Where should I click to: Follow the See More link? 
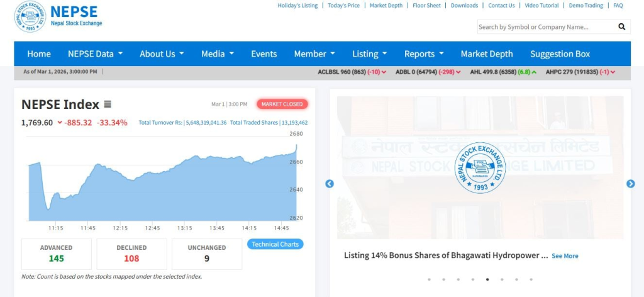pyautogui.click(x=565, y=256)
